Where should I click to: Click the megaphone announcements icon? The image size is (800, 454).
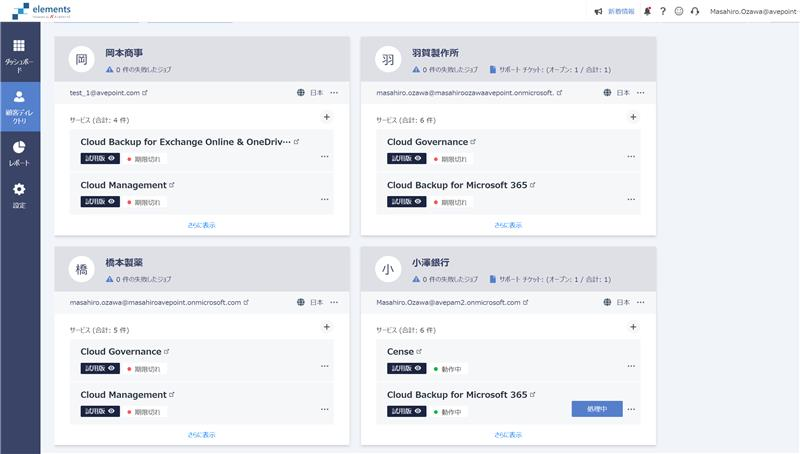(x=598, y=11)
